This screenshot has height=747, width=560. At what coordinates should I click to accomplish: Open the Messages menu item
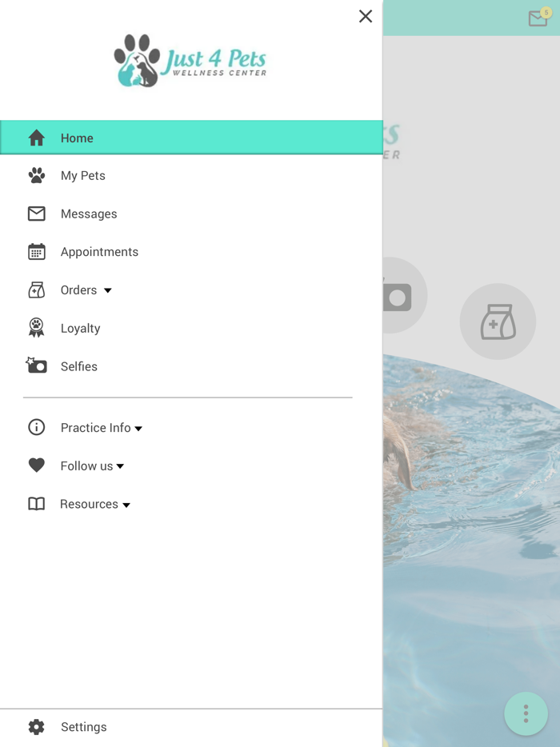89,214
